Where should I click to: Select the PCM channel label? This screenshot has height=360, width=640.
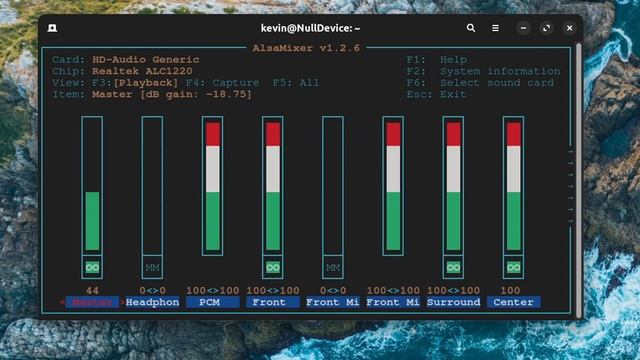(x=213, y=302)
